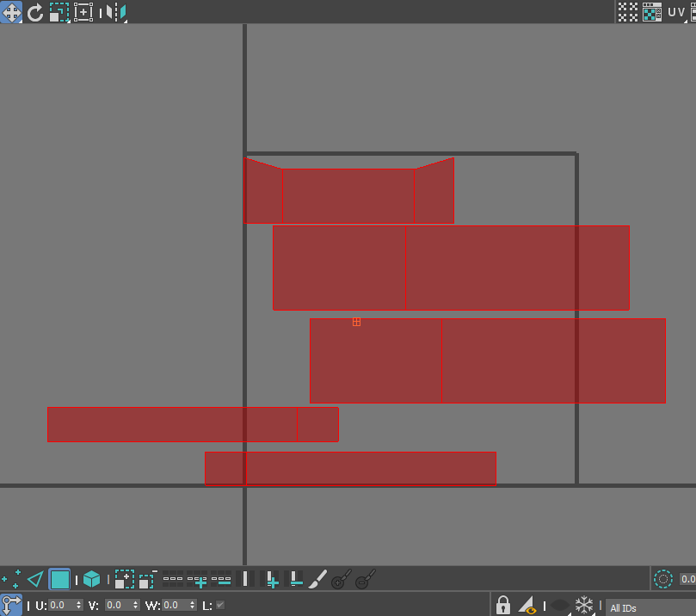Click Shrink Ring UV selection icon
This screenshot has width=696, height=616.
coord(293,579)
